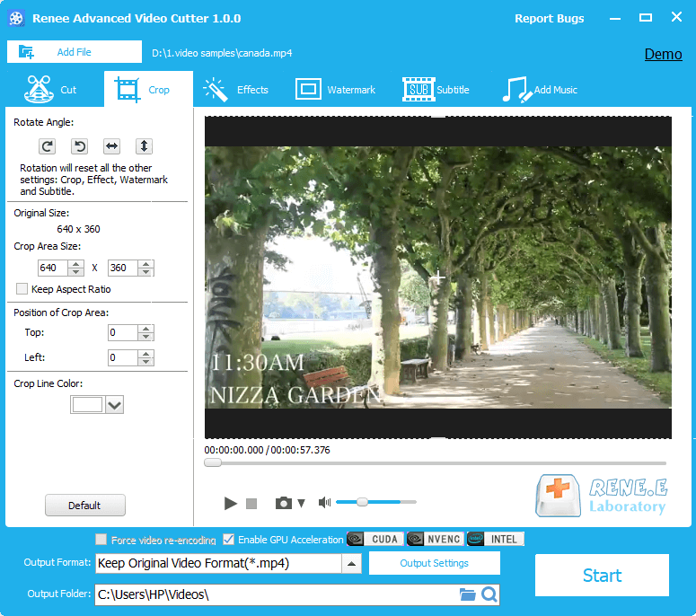The width and height of the screenshot is (696, 616).
Task: Open the Add Music tab
Action: (540, 90)
